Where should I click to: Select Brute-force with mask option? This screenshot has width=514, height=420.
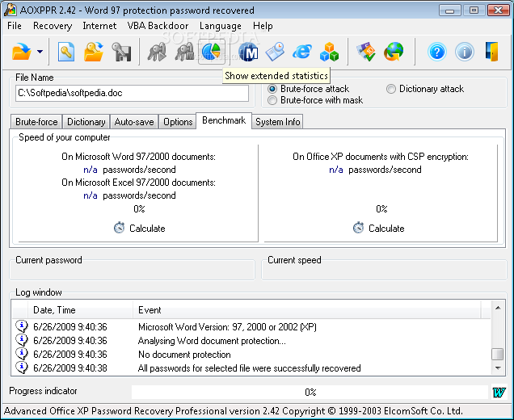point(272,100)
